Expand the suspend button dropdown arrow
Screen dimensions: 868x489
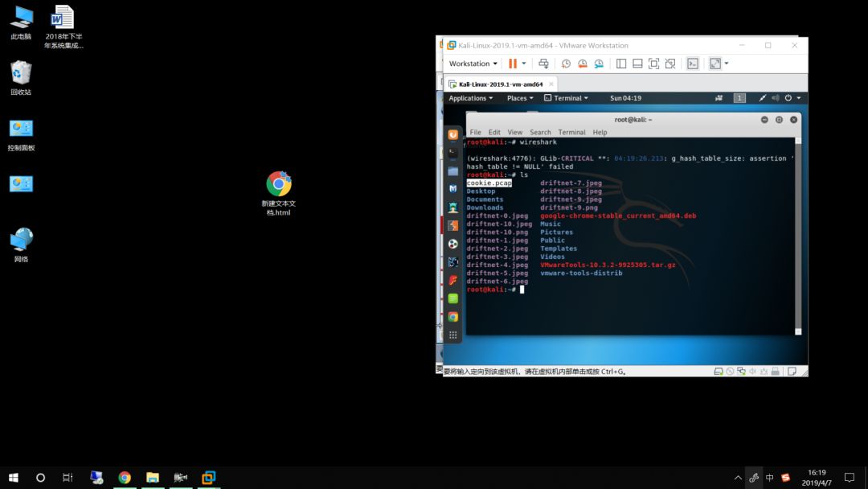tap(522, 63)
